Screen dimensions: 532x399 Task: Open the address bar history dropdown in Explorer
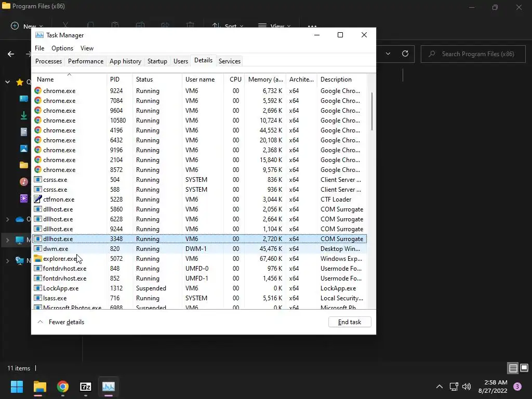click(388, 54)
